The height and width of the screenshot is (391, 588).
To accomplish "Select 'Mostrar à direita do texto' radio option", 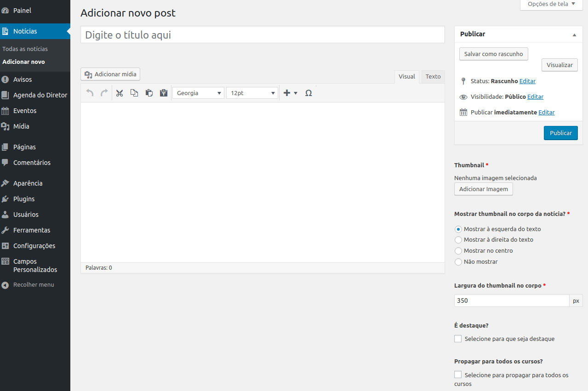I will pyautogui.click(x=458, y=240).
